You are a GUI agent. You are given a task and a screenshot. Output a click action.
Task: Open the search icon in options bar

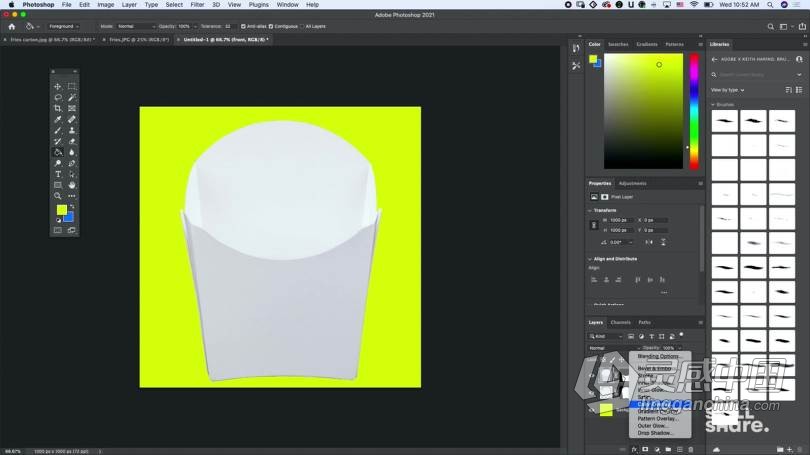770,26
